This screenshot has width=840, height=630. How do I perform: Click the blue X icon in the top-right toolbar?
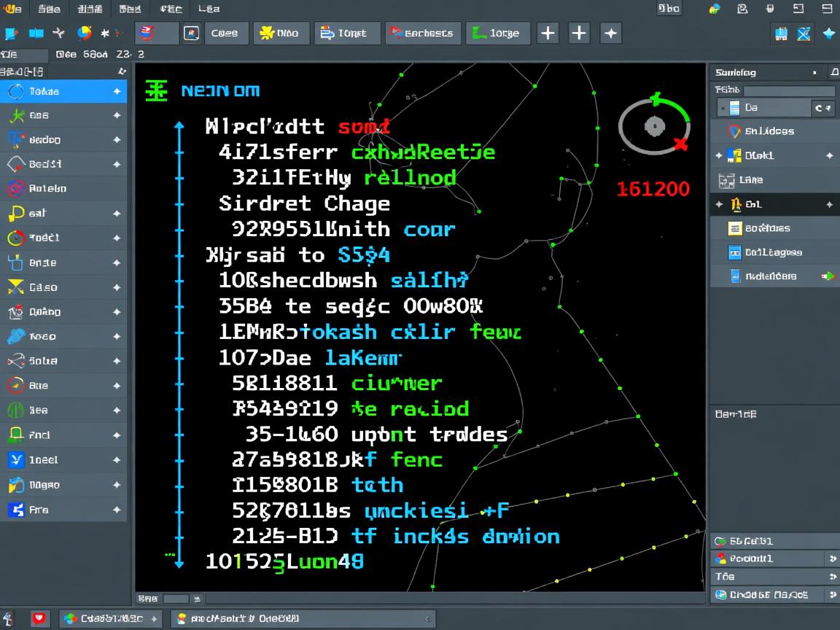(x=804, y=34)
